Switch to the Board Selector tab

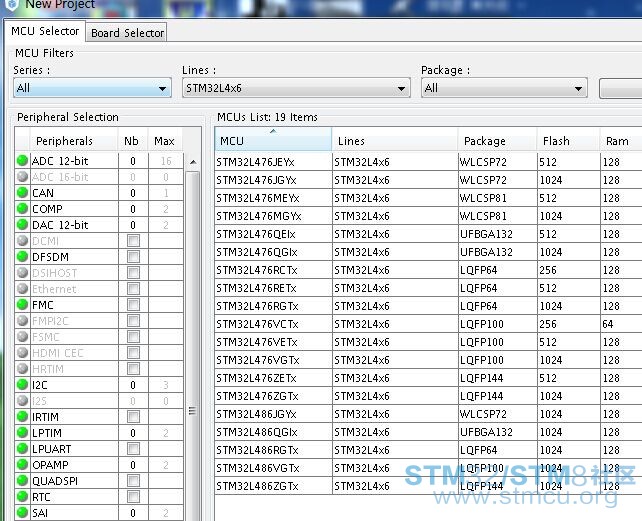pos(127,33)
